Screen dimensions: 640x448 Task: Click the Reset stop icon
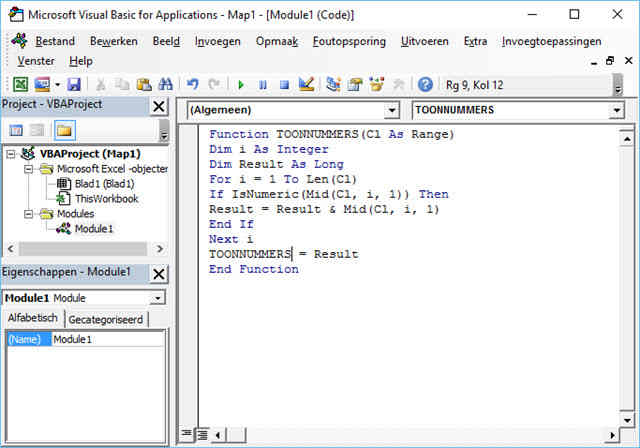coord(284,85)
